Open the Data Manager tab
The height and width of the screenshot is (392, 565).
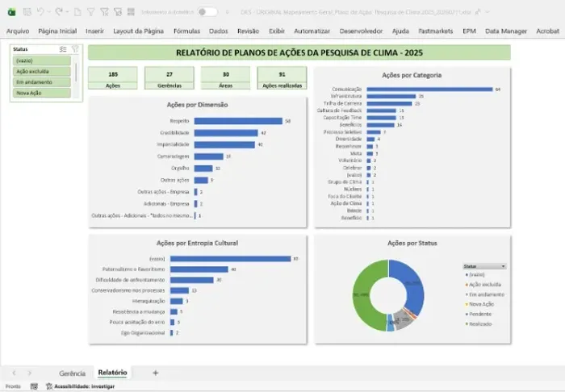pyautogui.click(x=506, y=31)
